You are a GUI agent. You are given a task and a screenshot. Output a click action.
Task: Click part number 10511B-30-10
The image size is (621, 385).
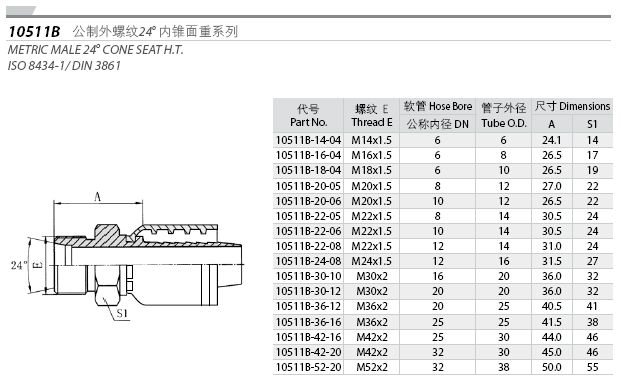309,276
